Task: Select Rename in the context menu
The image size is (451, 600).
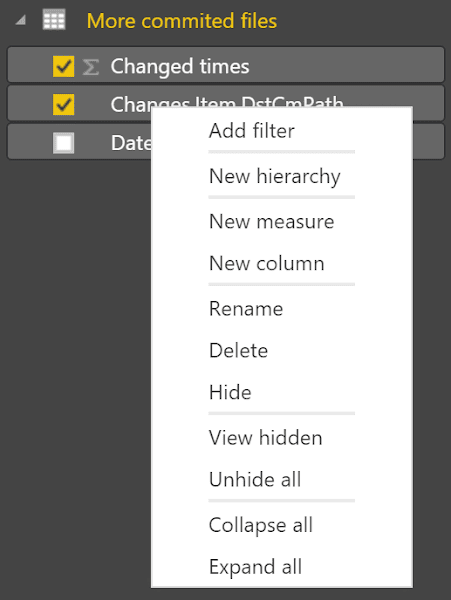Action: pyautogui.click(x=246, y=308)
